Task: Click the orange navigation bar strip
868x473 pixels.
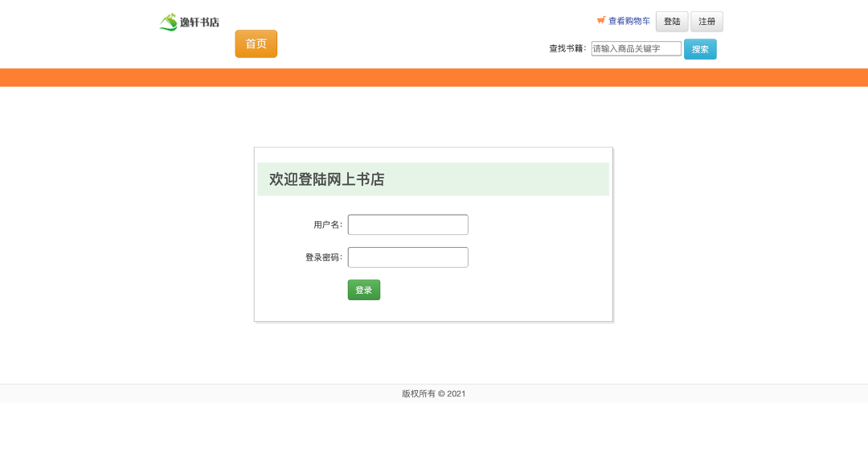Action: click(434, 77)
